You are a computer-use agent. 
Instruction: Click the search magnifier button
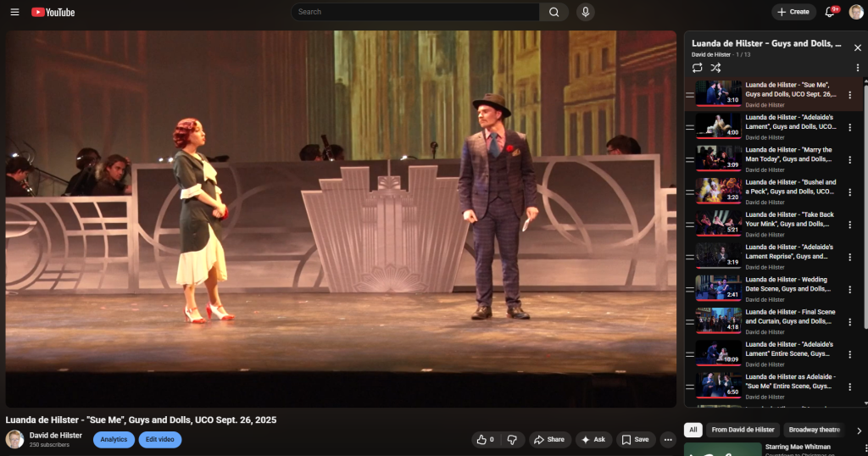click(554, 12)
